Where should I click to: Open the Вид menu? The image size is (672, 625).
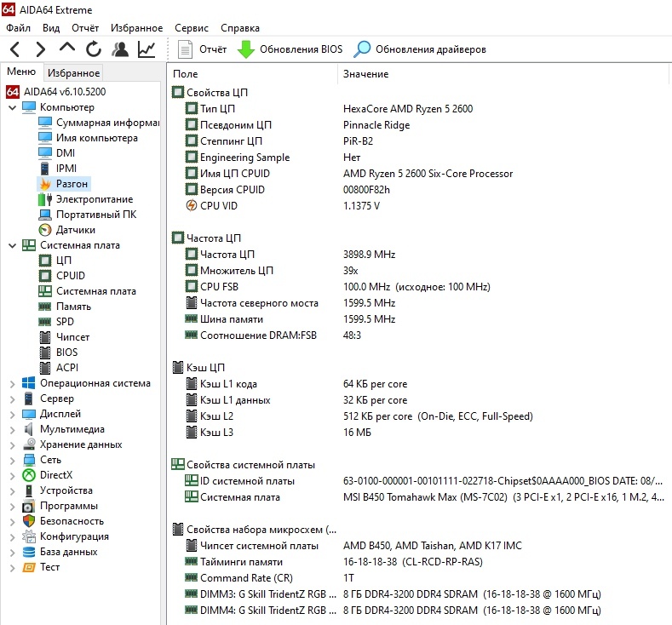pos(51,28)
